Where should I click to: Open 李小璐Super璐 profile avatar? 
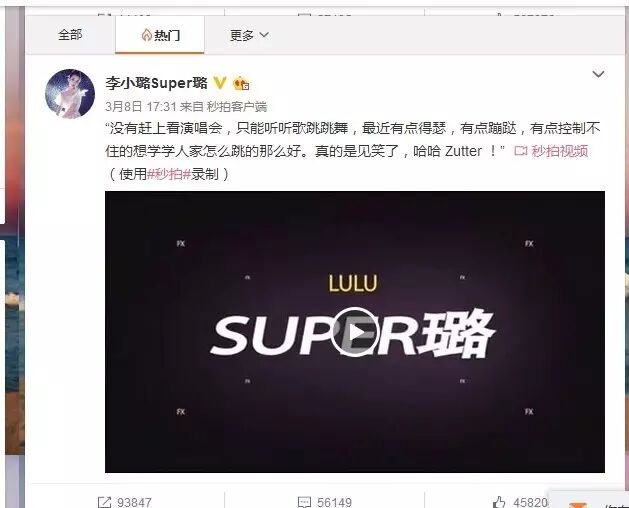[x=70, y=94]
